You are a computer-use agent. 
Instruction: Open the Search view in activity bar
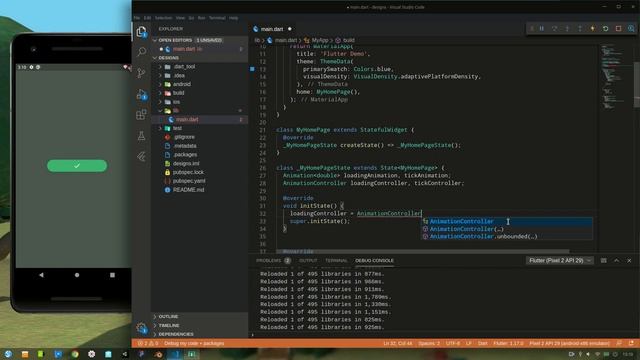[x=141, y=51]
